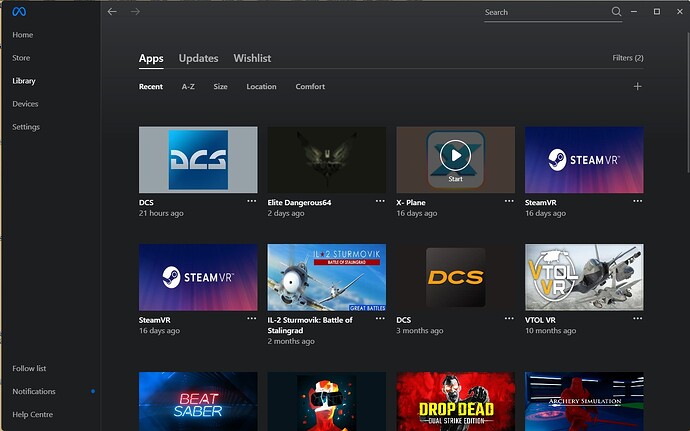Sort library by Size

coord(220,87)
